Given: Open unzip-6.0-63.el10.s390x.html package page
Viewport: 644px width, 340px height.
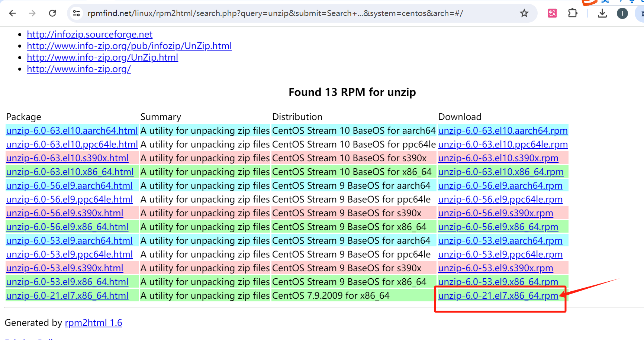Looking at the screenshot, I should pos(67,158).
